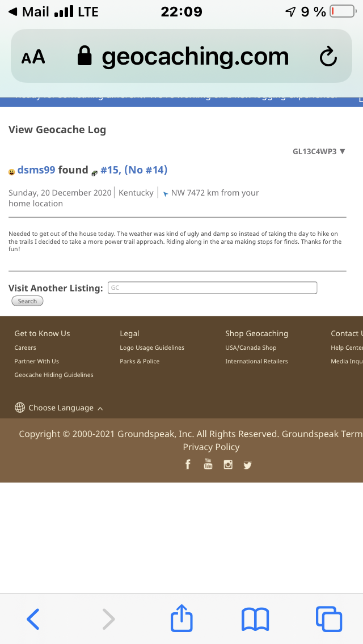The width and height of the screenshot is (363, 644).
Task: Open the Privacy Policy link
Action: tap(211, 447)
